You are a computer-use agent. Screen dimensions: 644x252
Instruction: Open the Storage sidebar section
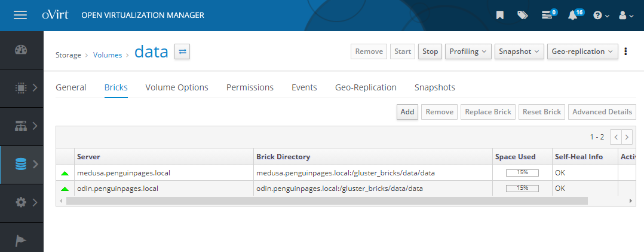click(22, 164)
